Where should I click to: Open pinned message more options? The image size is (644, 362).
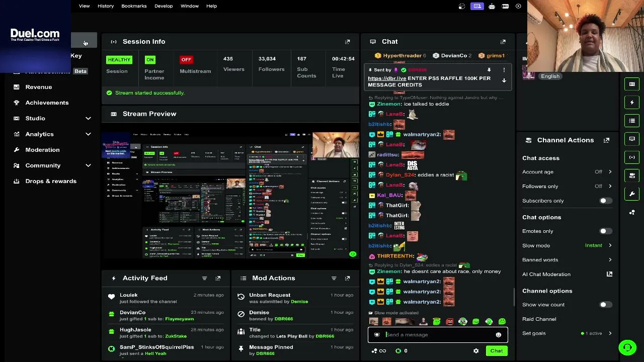click(504, 70)
